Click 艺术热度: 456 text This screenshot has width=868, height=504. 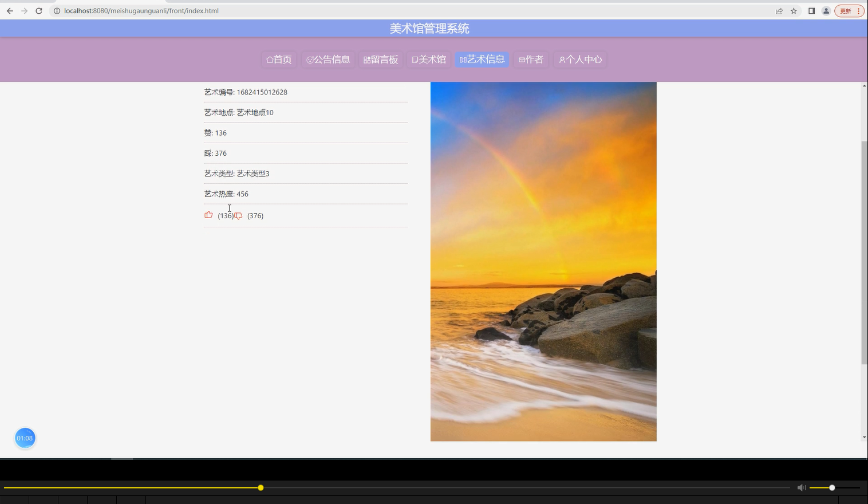(x=226, y=194)
